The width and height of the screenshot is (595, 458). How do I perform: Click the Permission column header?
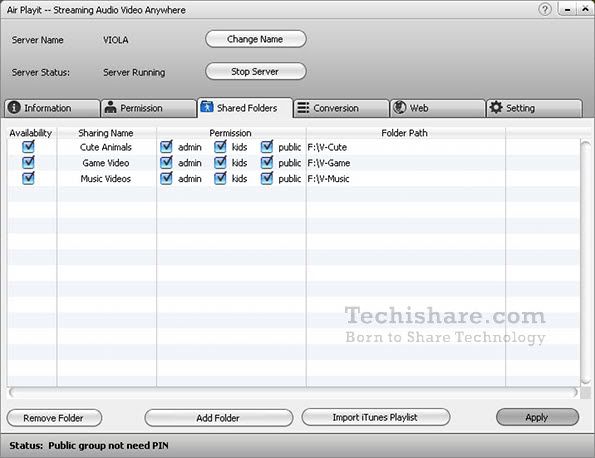230,133
